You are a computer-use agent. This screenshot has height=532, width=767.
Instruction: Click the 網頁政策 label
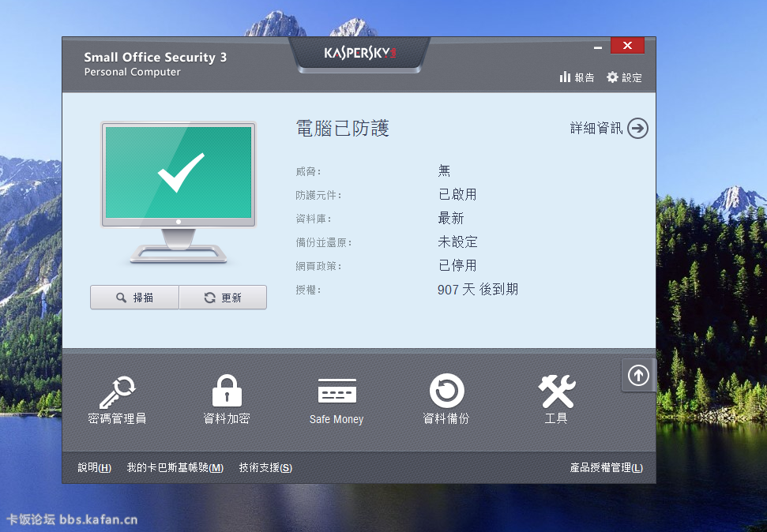318,266
